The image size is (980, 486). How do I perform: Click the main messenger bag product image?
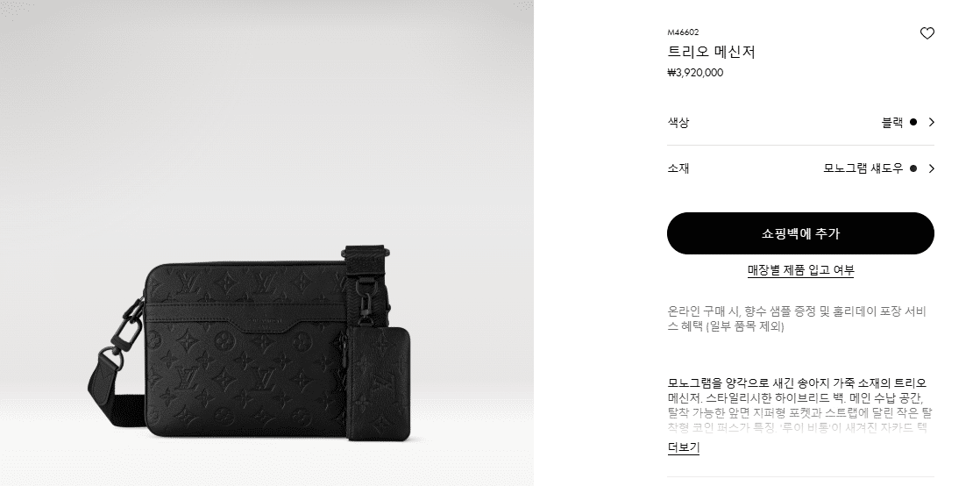tap(252, 345)
